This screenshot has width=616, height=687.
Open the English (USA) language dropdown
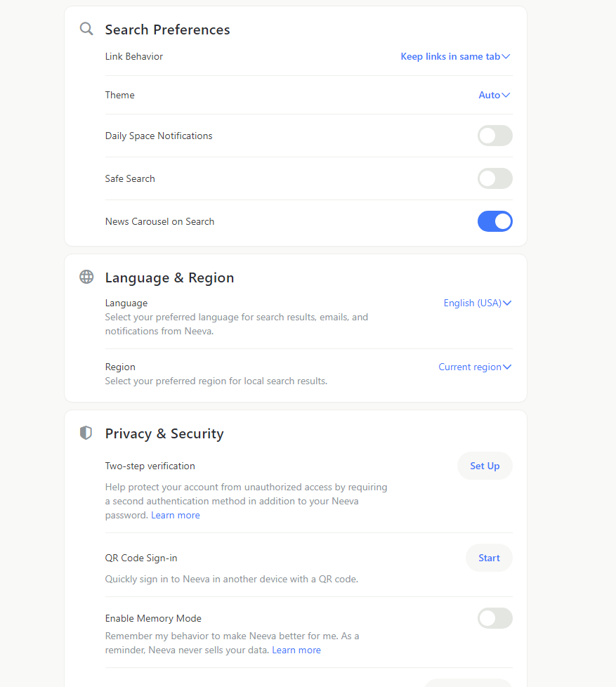pyautogui.click(x=478, y=303)
